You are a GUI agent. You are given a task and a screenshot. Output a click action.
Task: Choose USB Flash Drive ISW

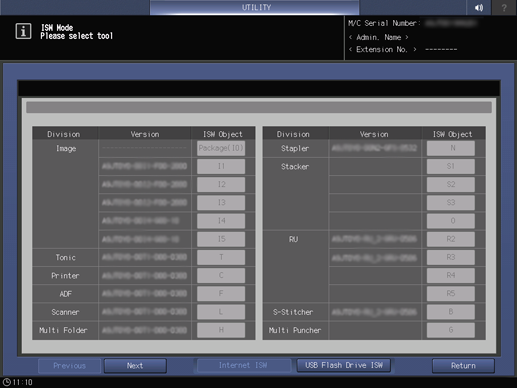click(x=344, y=365)
